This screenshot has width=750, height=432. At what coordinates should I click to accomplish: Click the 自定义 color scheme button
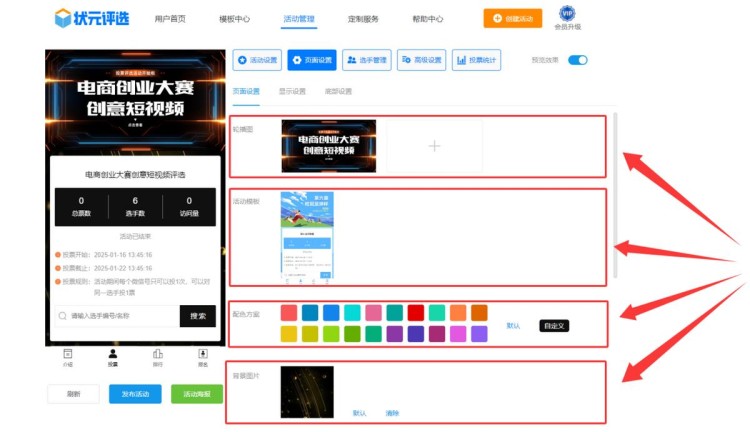click(554, 326)
